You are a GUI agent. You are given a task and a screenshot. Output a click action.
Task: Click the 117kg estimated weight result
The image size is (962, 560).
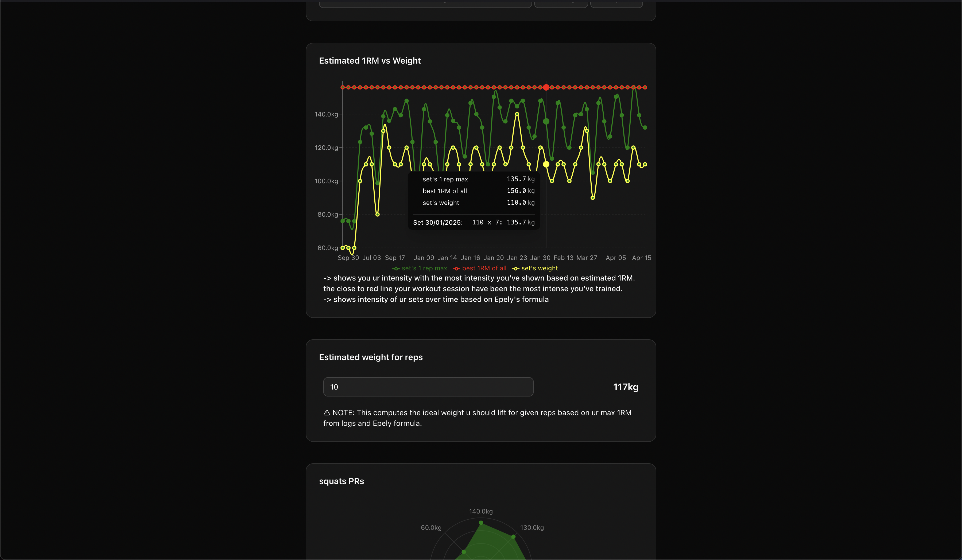pos(626,387)
